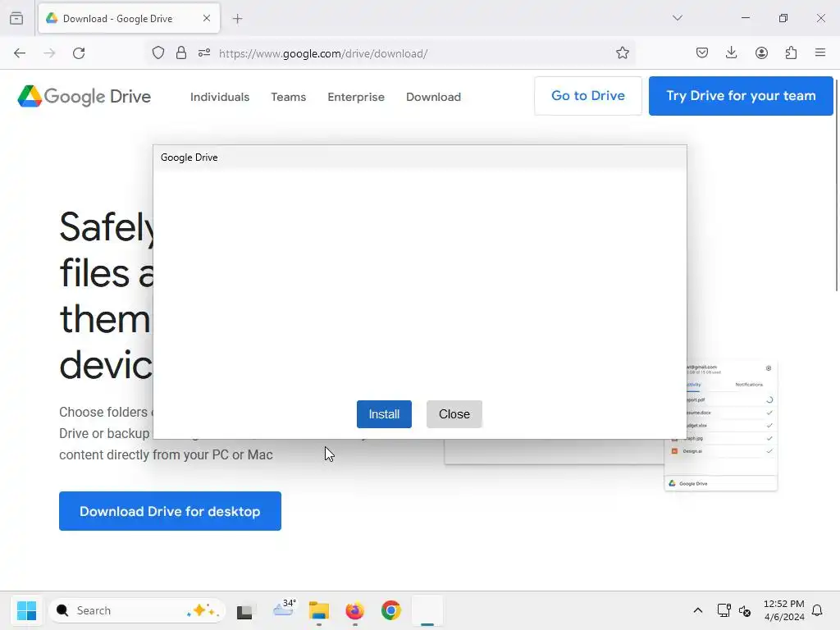Open the network status tray icon
840x630 pixels.
tap(724, 610)
